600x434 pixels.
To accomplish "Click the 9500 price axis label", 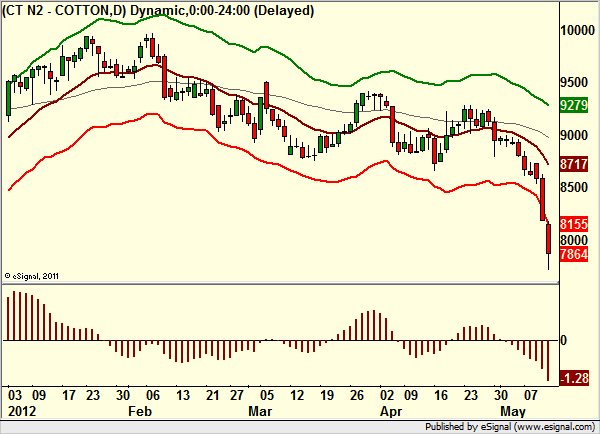I will (574, 82).
